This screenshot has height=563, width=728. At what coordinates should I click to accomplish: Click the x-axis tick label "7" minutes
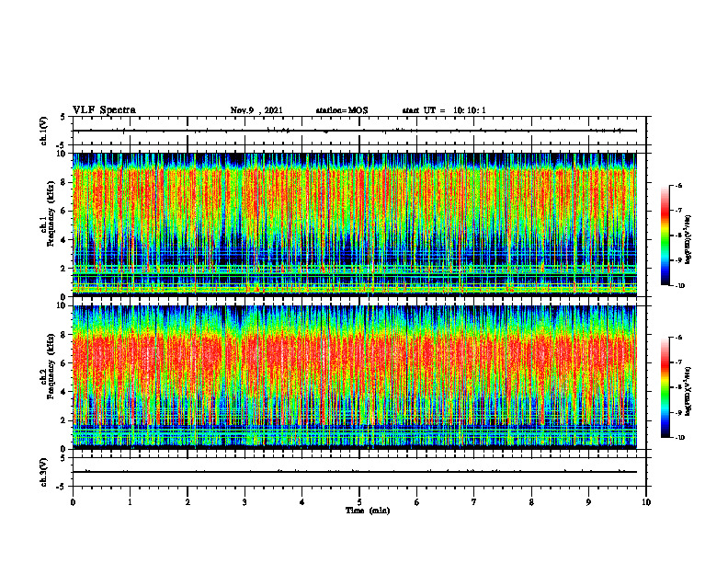474,502
